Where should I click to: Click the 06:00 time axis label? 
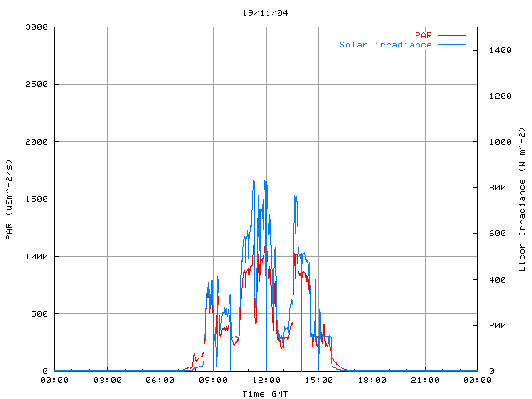(160, 381)
